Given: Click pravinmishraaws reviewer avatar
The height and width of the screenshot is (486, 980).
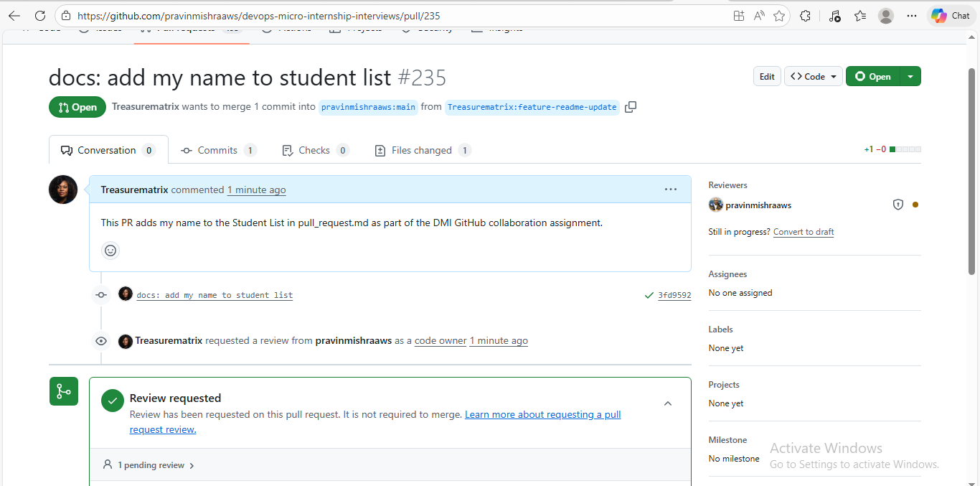Looking at the screenshot, I should click(x=715, y=205).
